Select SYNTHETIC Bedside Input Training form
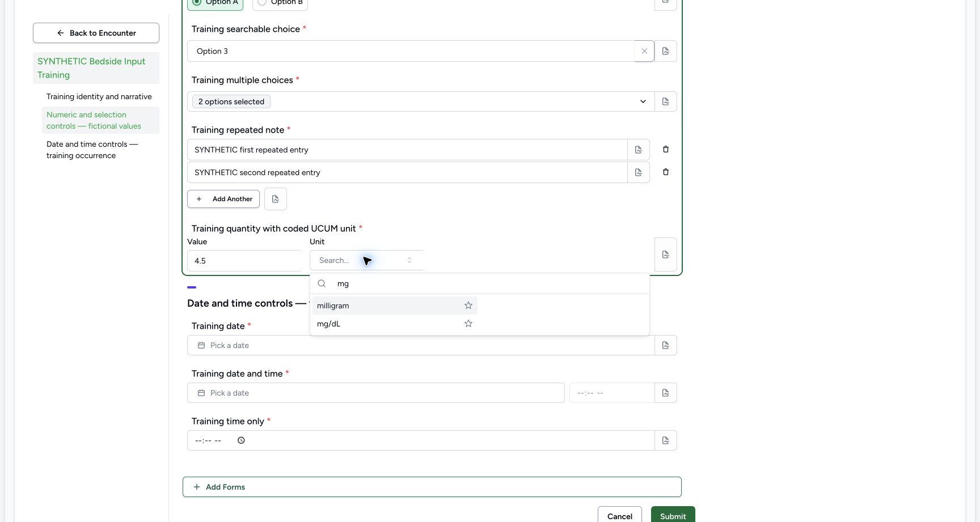This screenshot has height=522, width=980. click(96, 68)
